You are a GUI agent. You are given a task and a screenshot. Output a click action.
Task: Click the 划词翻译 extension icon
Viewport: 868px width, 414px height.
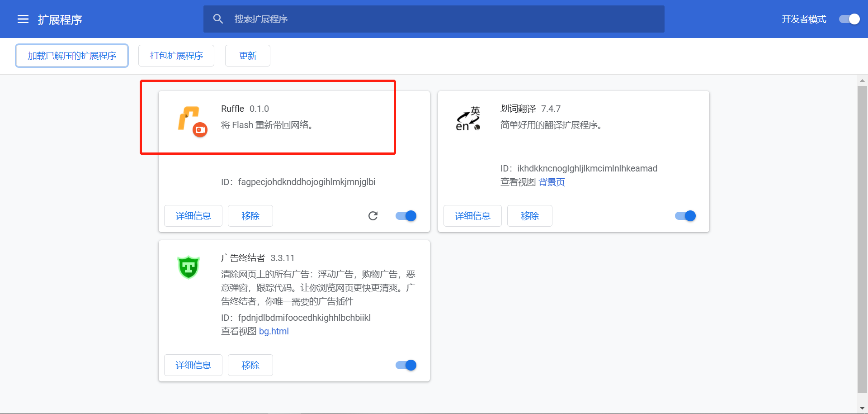point(468,119)
